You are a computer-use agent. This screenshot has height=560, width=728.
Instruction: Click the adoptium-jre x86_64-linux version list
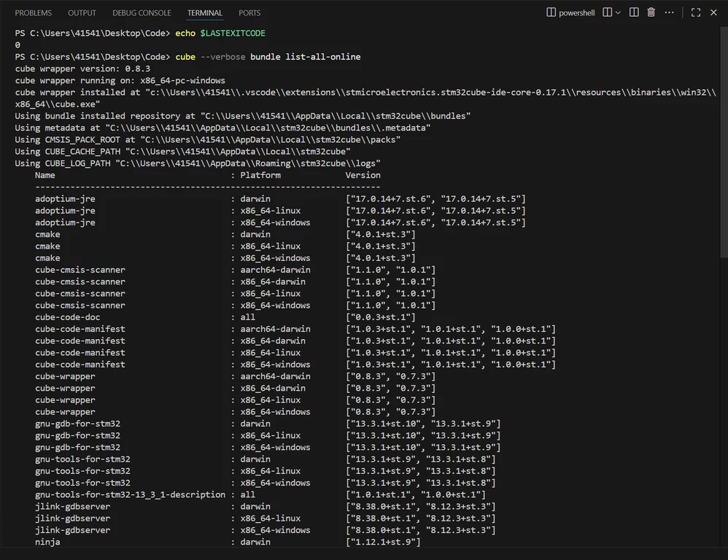(x=435, y=211)
